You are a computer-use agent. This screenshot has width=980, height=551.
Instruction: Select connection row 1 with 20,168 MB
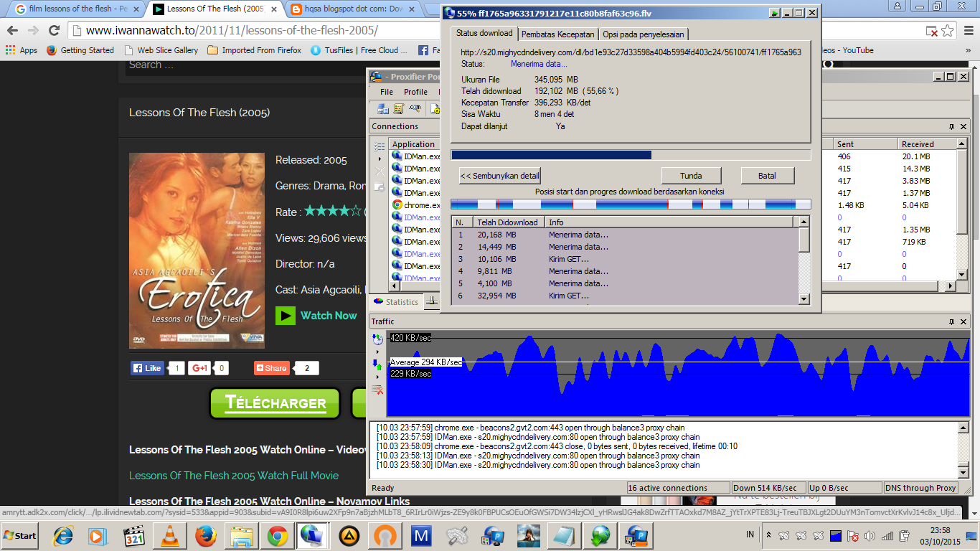625,235
